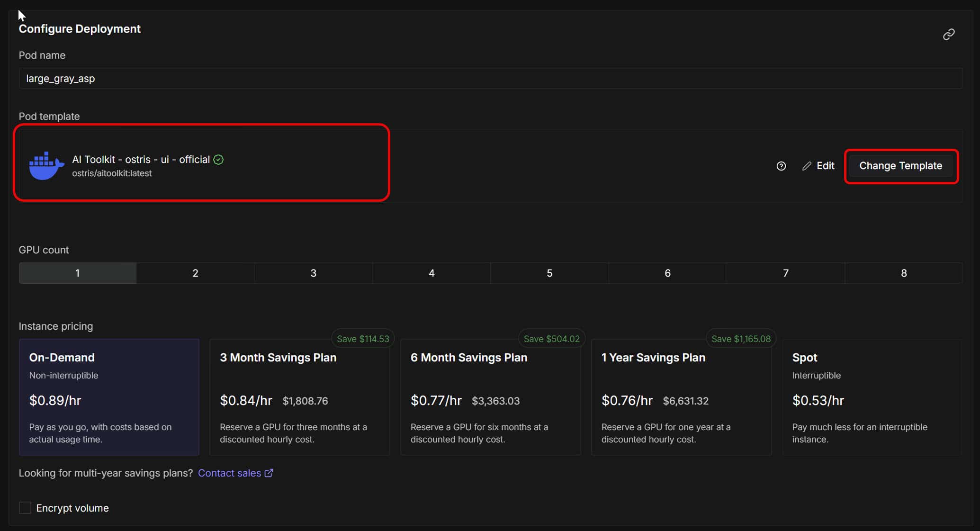This screenshot has width=980, height=531.
Task: Click the green verified checkmark badge
Action: coord(218,160)
